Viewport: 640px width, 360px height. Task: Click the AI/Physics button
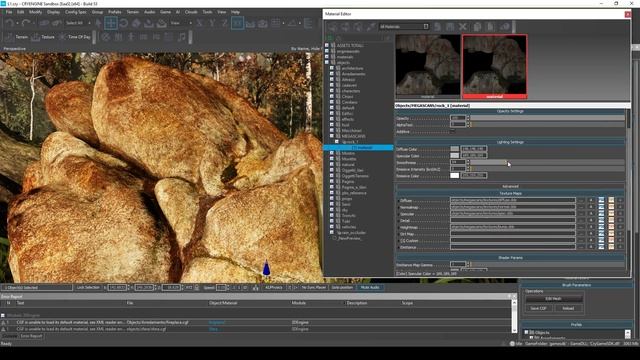coord(273,287)
